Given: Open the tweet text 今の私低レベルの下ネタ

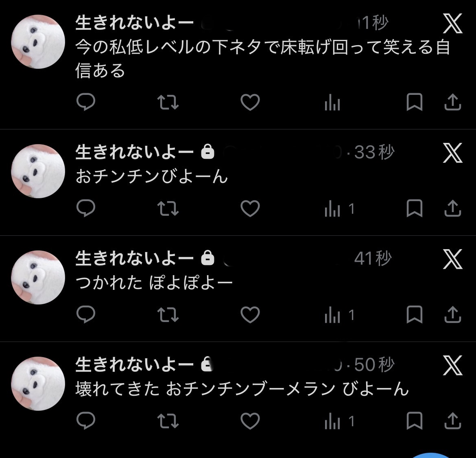Looking at the screenshot, I should 262,59.
